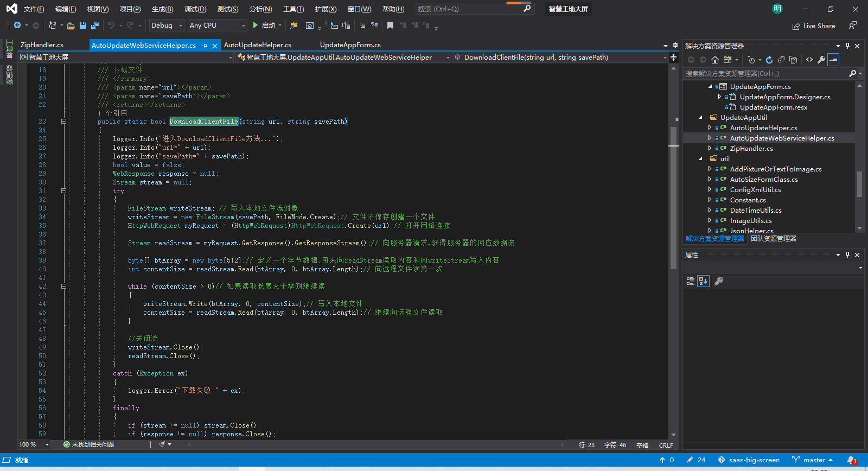The image size is (868, 471).
Task: Open the 工具(T) menu
Action: click(x=293, y=9)
